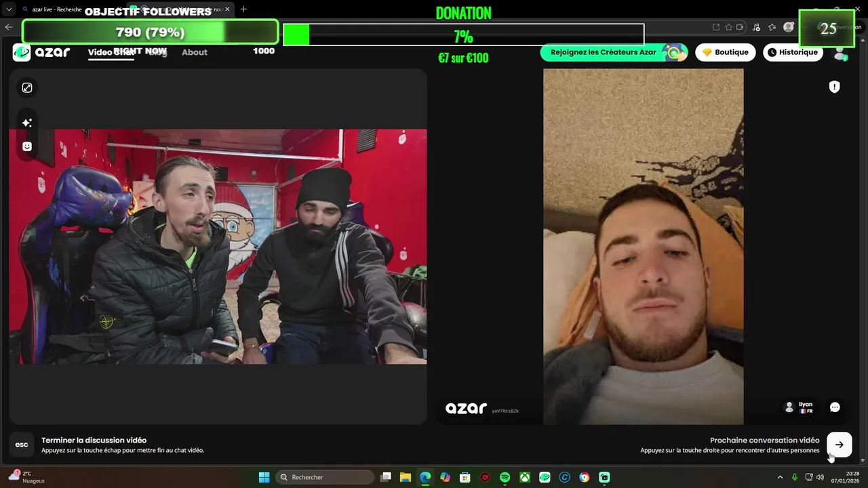The image size is (868, 488).
Task: Open Task View on the taskbar
Action: [x=386, y=477]
